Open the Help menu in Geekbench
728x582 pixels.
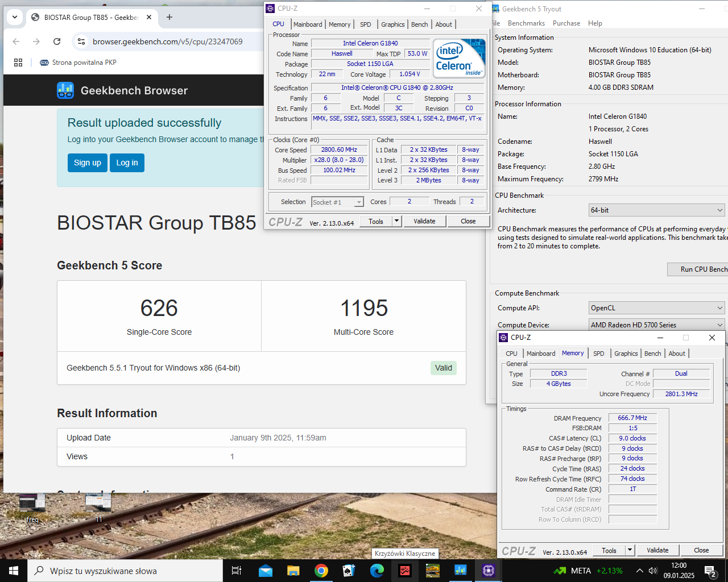pyautogui.click(x=595, y=23)
